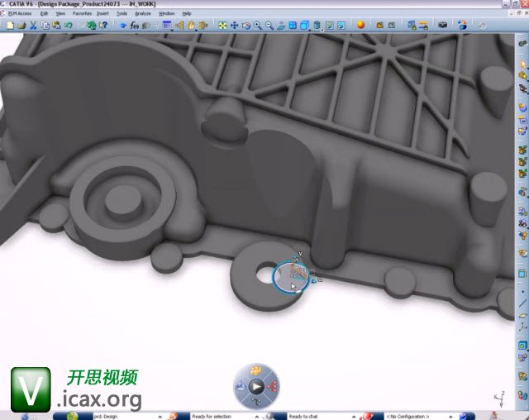Open the Tools menu
The height and width of the screenshot is (420, 529).
click(122, 13)
